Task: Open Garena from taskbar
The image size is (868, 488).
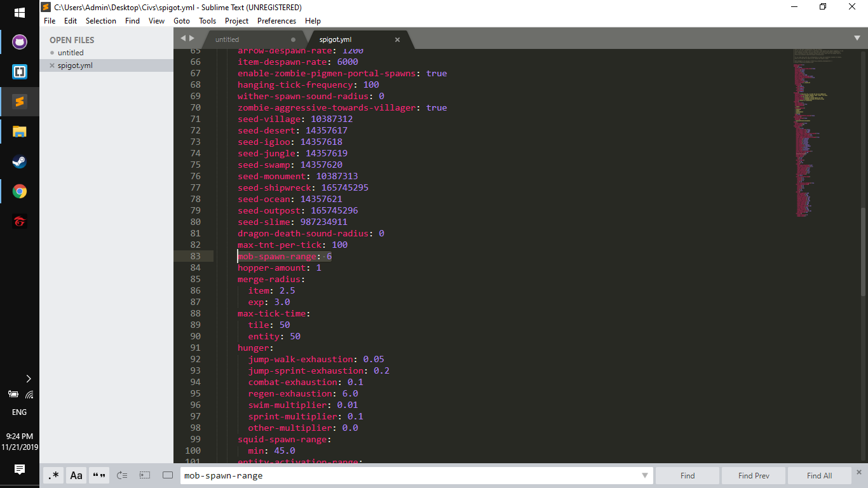Action: 20,221
